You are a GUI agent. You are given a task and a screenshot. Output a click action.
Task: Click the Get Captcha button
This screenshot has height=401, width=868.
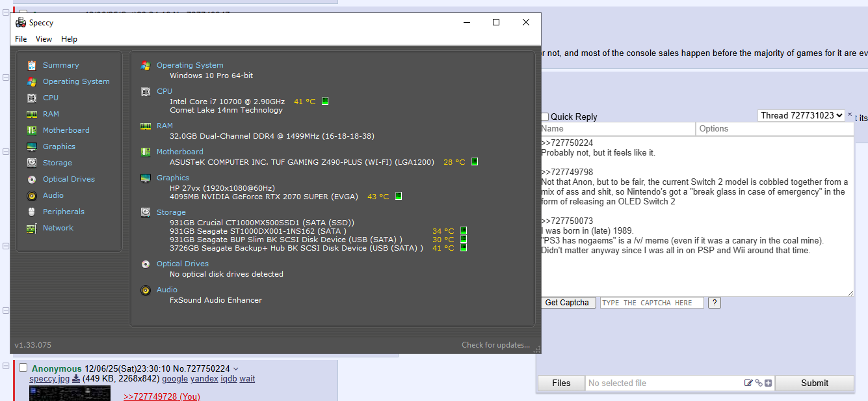coord(567,303)
